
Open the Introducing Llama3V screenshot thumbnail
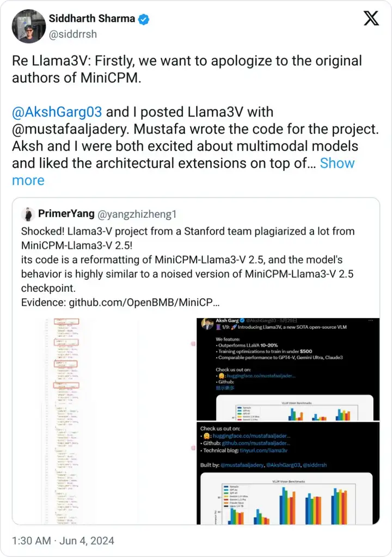(x=288, y=369)
